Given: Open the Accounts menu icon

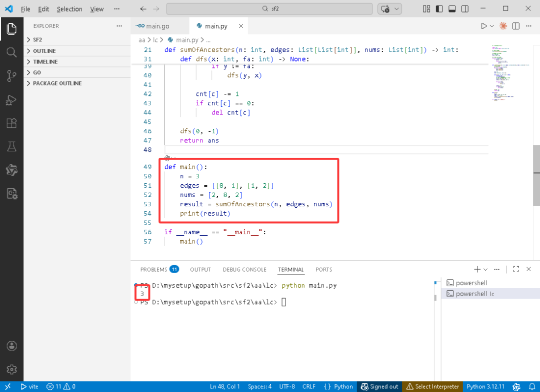Looking at the screenshot, I should pyautogui.click(x=11, y=346).
